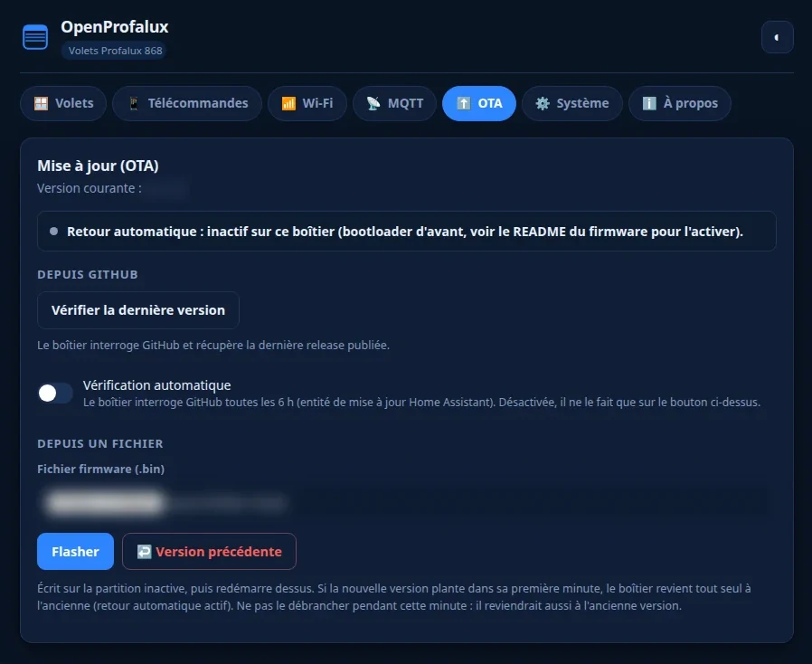Choose a firmware .bin file
Image resolution: width=812 pixels, height=664 pixels.
click(x=407, y=503)
